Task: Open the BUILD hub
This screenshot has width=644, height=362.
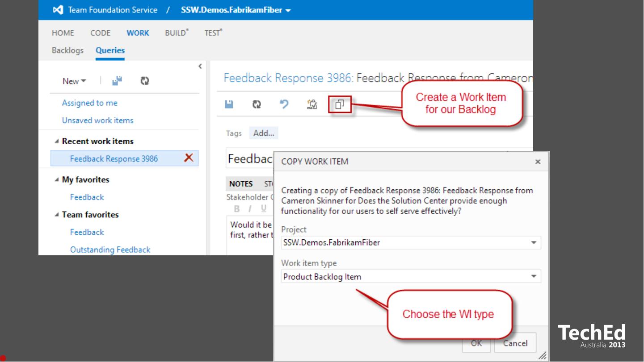Action: (177, 33)
